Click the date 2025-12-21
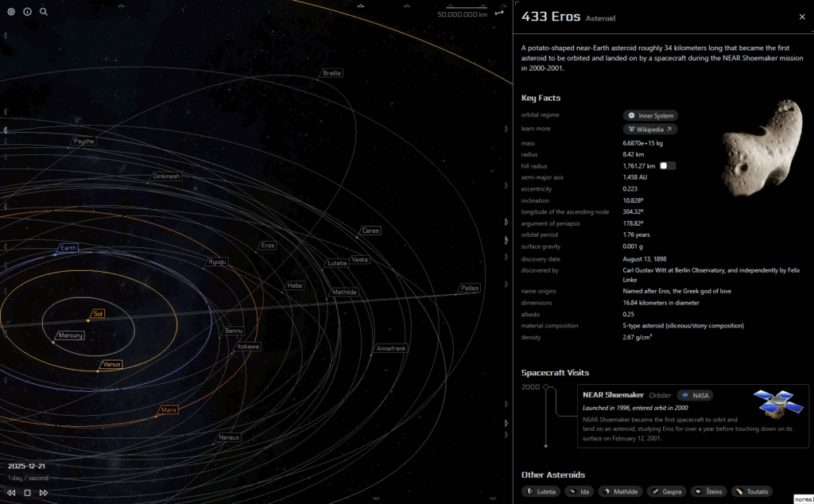Image resolution: width=814 pixels, height=504 pixels. [26, 466]
